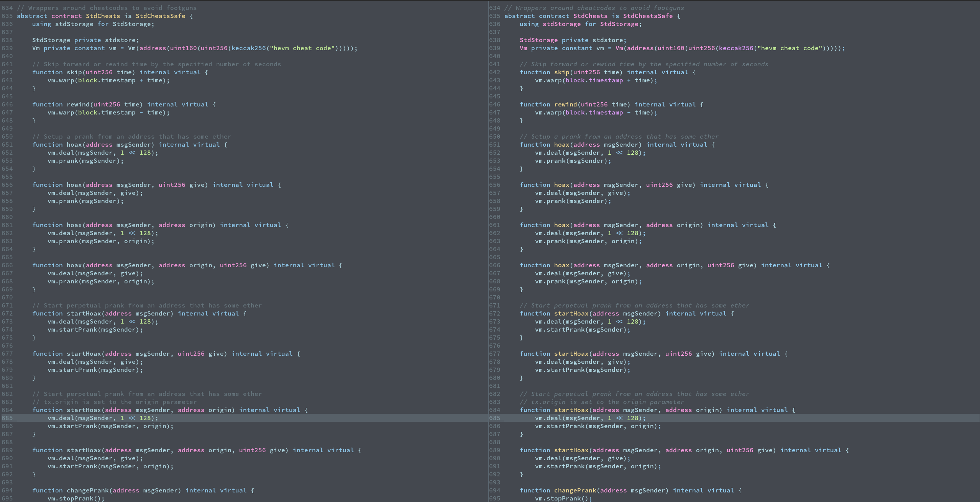Click the "hevm cheat code" string in left pane
This screenshot has height=502, width=980.
point(302,48)
